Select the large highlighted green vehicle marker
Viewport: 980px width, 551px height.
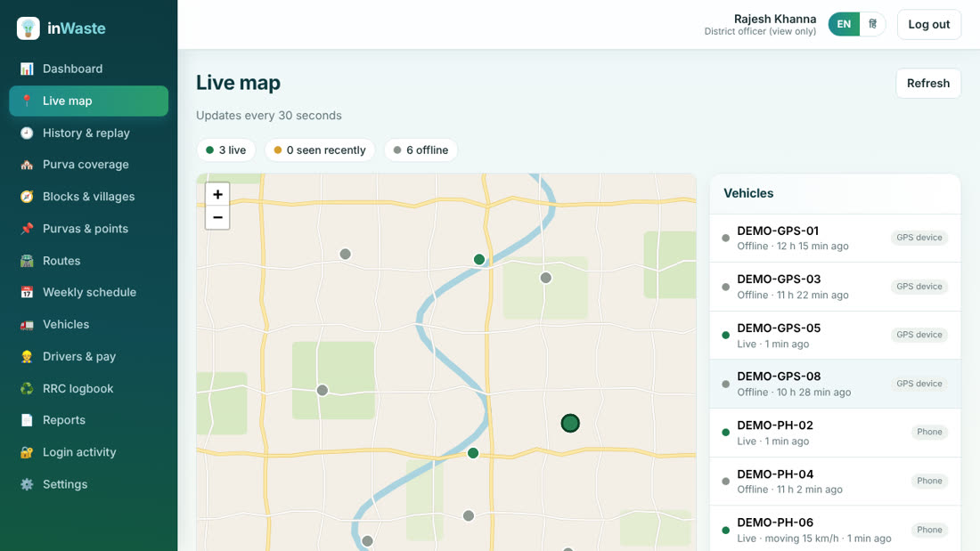tap(570, 424)
